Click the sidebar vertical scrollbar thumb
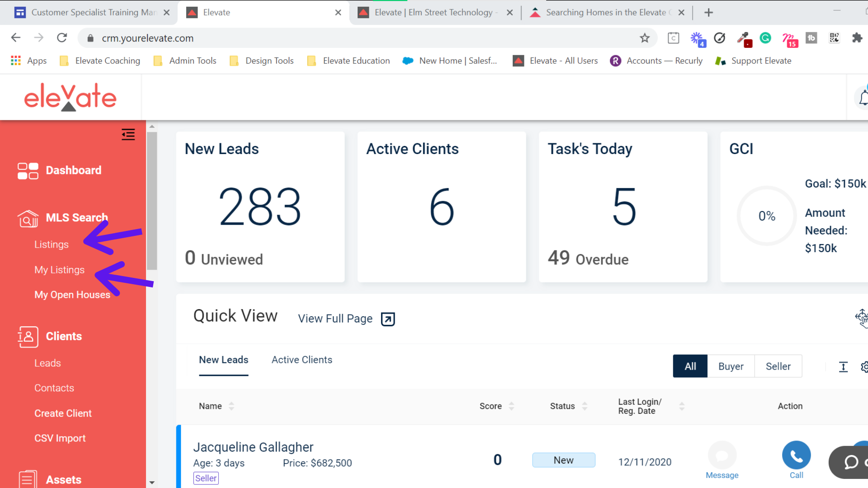The width and height of the screenshot is (868, 488). coord(152,201)
